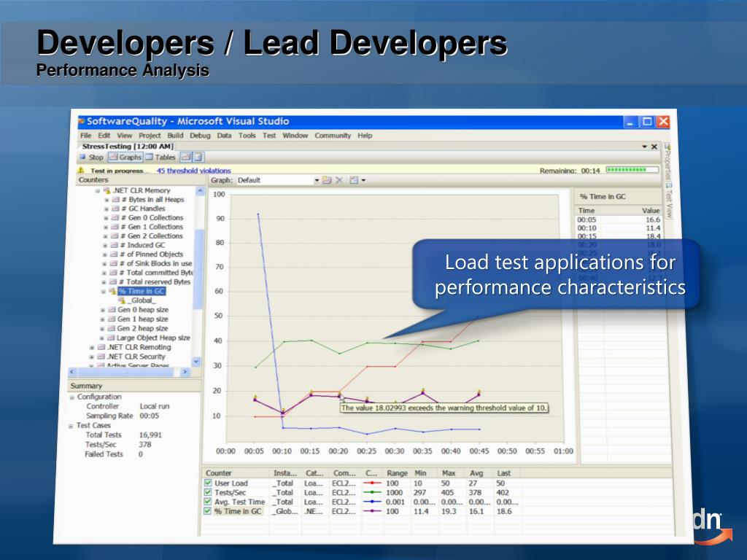Click the graph options icon
Screen dimensions: 747x560
[354, 180]
